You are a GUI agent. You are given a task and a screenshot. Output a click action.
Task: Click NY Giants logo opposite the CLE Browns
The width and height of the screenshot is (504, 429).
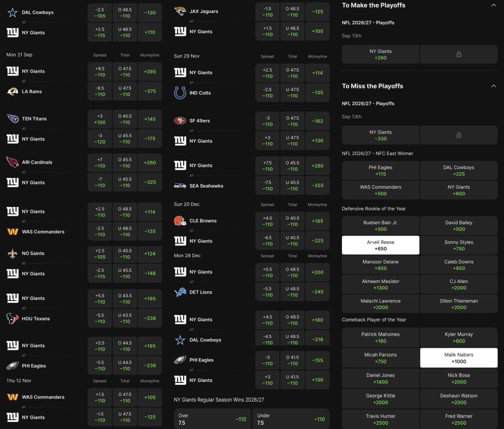tap(180, 241)
